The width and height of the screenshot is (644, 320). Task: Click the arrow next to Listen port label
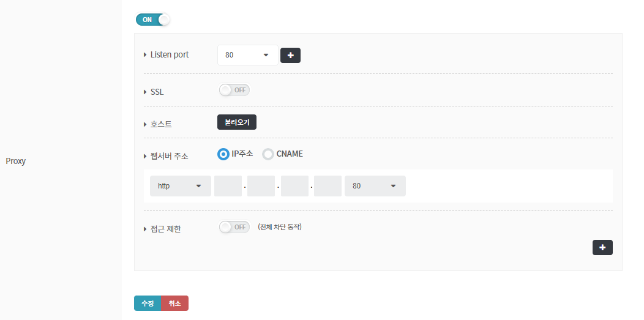[x=145, y=55]
